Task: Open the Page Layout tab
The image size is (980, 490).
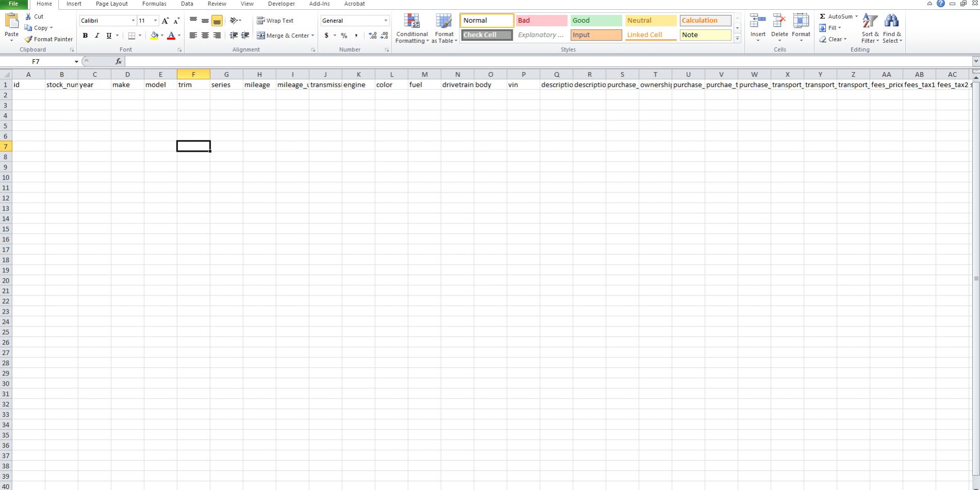Action: 111,4
